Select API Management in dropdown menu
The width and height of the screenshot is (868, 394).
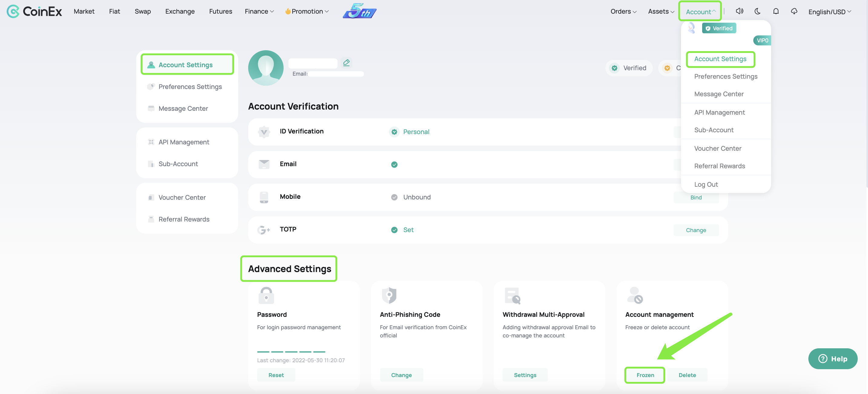tap(719, 113)
